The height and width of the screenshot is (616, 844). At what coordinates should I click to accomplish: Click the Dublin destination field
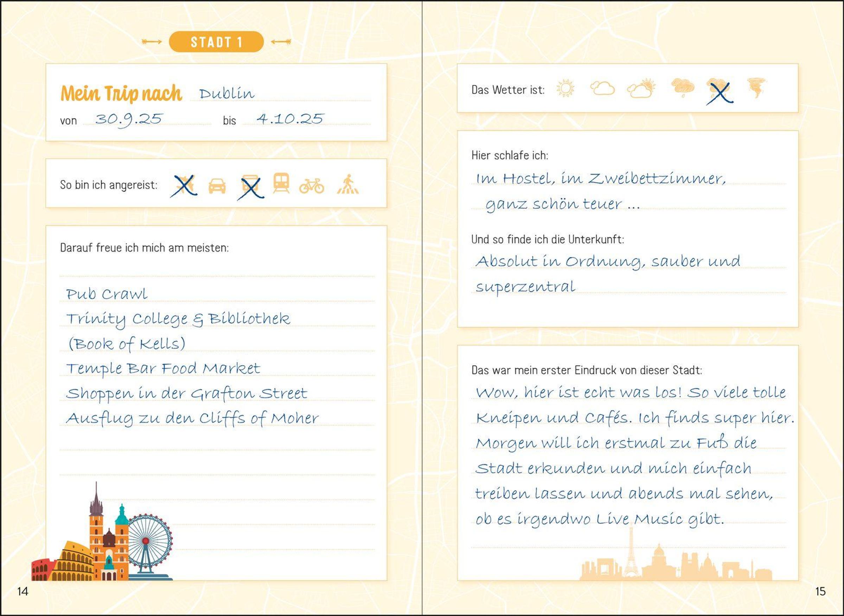[x=227, y=94]
